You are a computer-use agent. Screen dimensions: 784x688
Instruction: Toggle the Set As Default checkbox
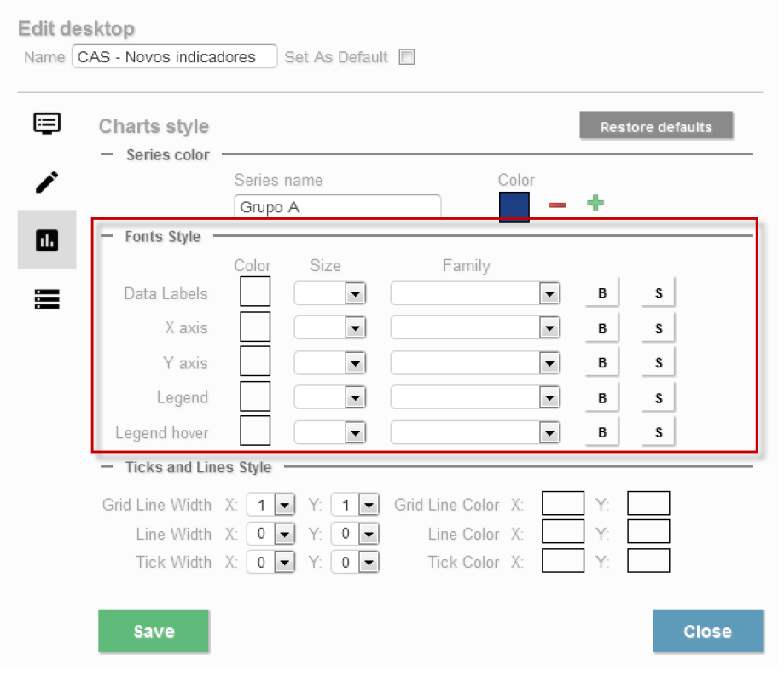tap(407, 58)
